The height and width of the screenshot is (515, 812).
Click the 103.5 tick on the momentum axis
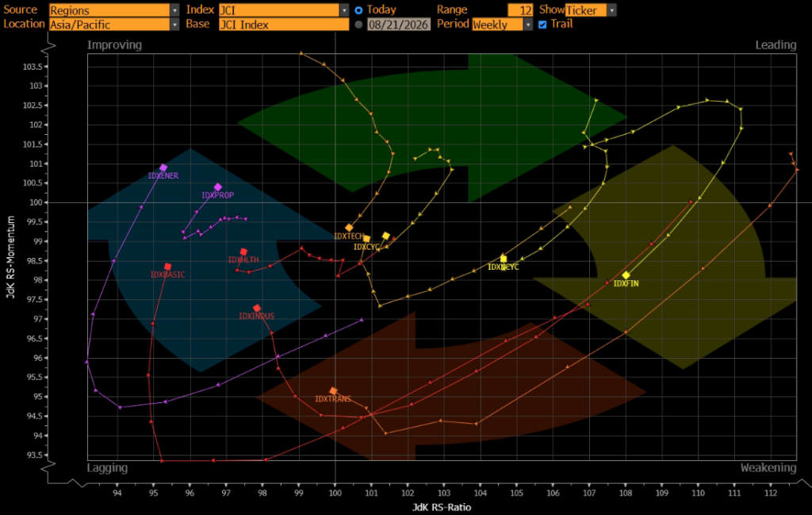tap(32, 67)
